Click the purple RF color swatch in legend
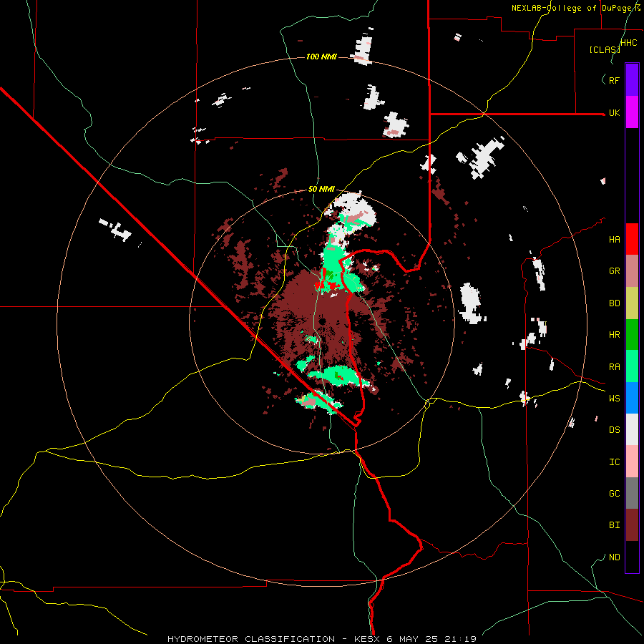 [x=632, y=80]
